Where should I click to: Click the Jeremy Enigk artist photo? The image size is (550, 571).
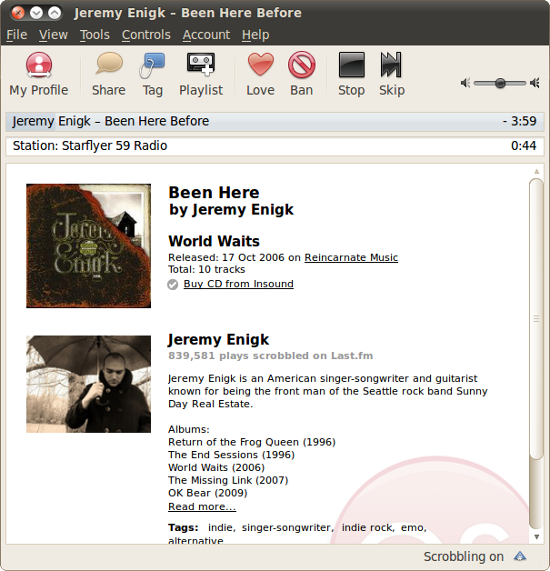coord(89,384)
